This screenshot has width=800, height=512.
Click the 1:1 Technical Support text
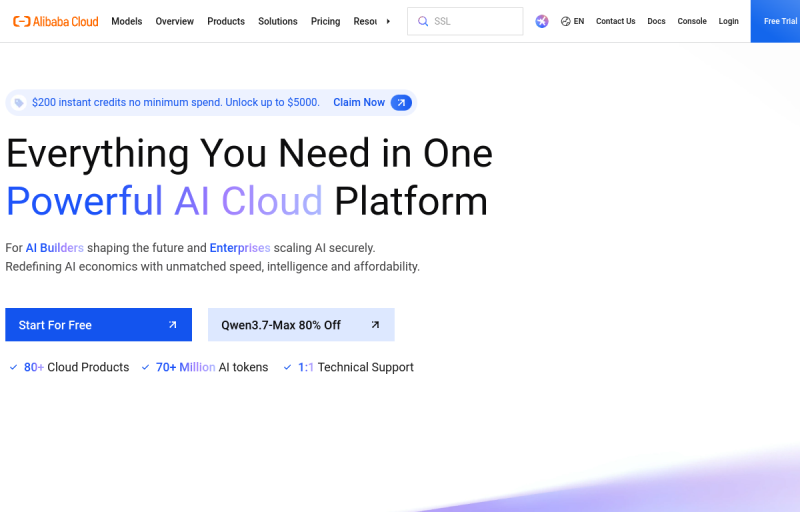[356, 367]
